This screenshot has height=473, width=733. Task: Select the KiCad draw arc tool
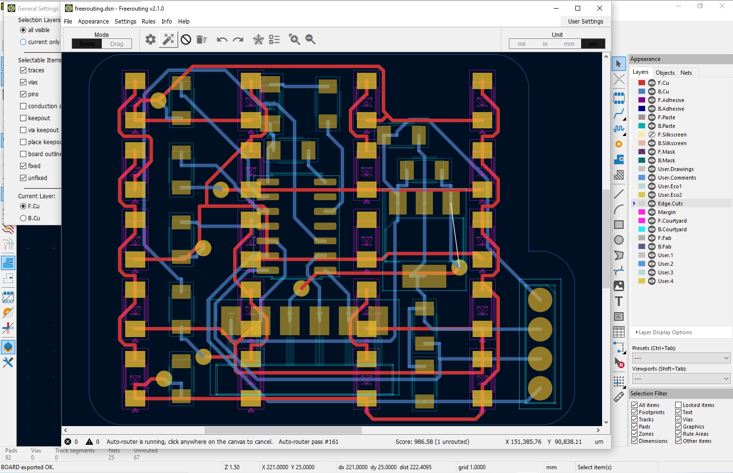(619, 209)
